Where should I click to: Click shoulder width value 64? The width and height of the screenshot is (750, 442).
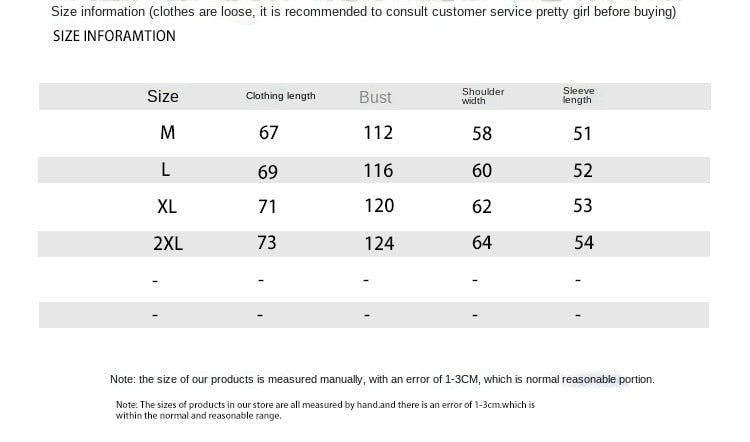click(482, 243)
